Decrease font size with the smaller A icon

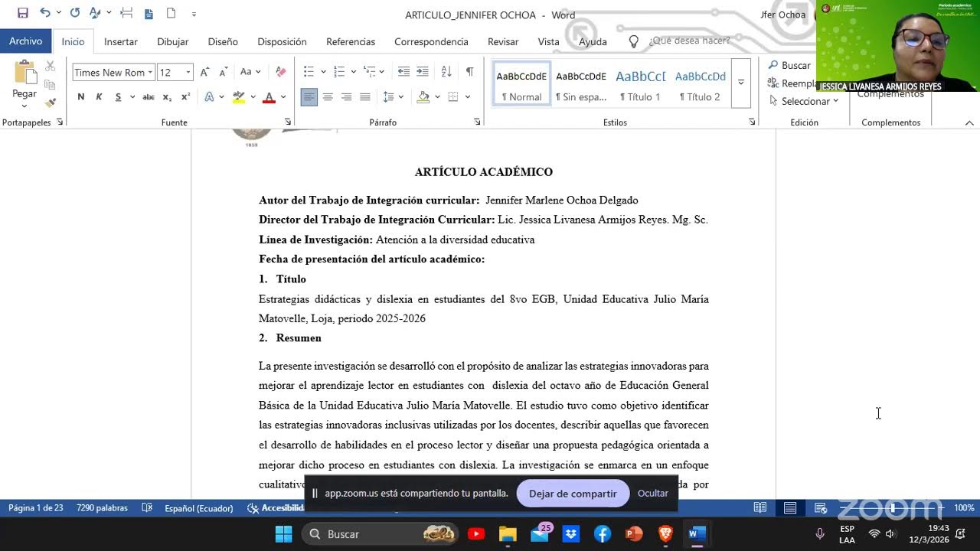coord(223,72)
